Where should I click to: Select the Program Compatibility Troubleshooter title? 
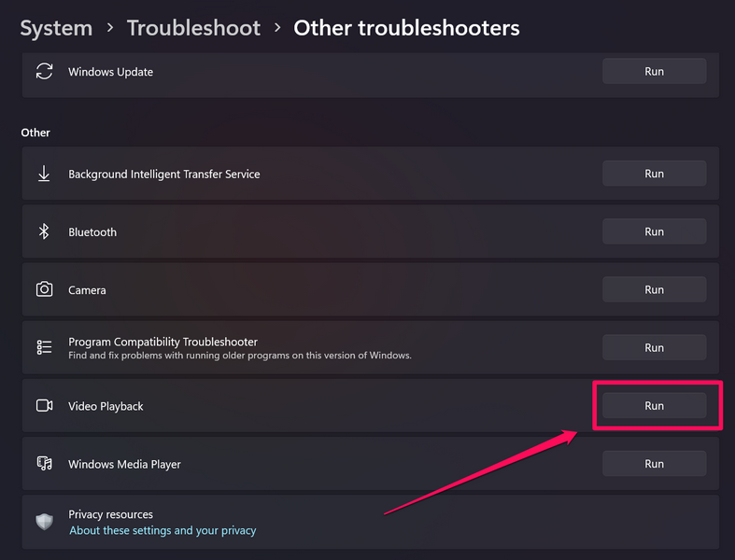pos(163,342)
